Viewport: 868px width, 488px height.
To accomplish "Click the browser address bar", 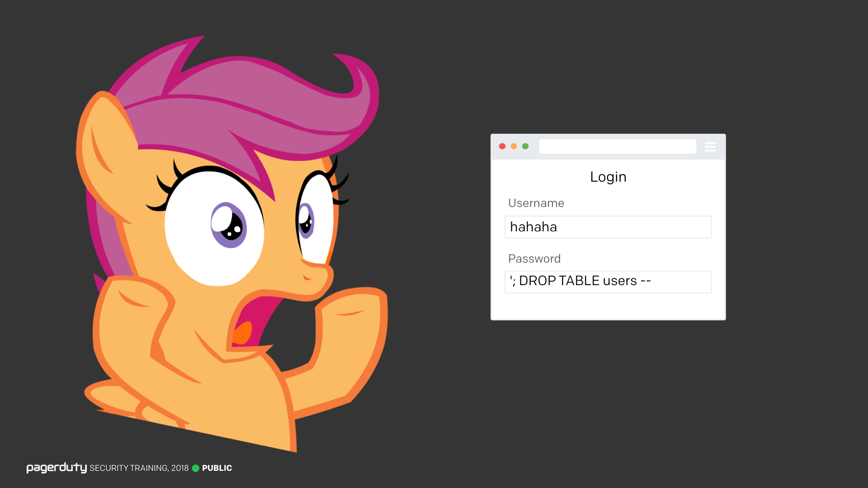I will 618,146.
